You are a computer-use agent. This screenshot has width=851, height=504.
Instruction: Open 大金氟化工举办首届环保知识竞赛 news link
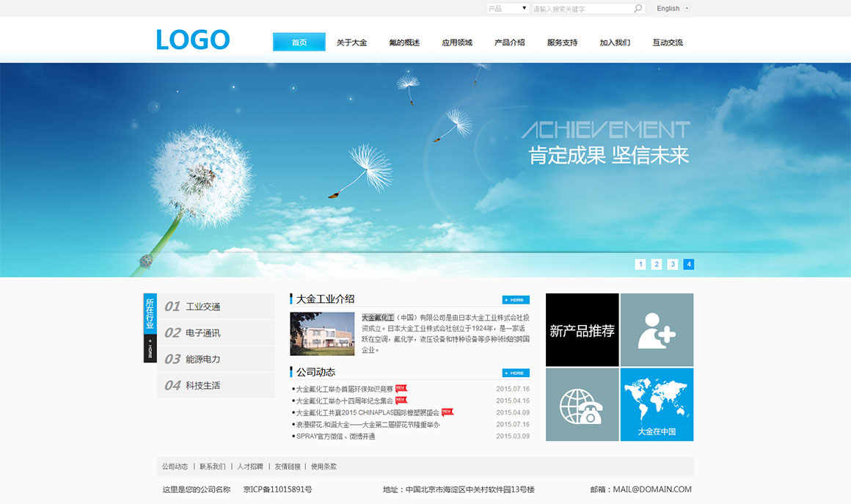coord(344,389)
